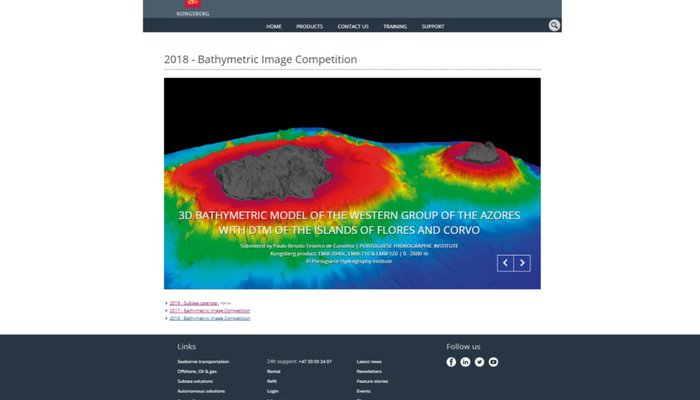This screenshot has height=400, width=700.
Task: Follow the Login footer link
Action: 273,391
